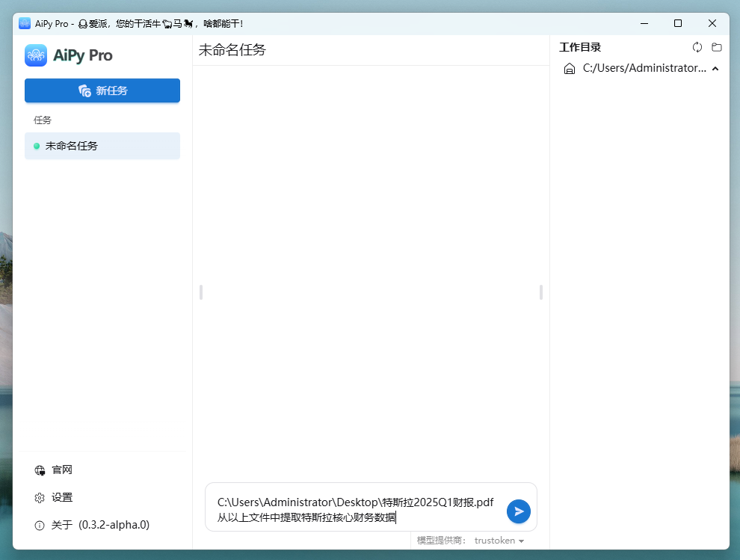Click the 任务 section label
Image resolution: width=740 pixels, height=560 pixels.
click(43, 120)
